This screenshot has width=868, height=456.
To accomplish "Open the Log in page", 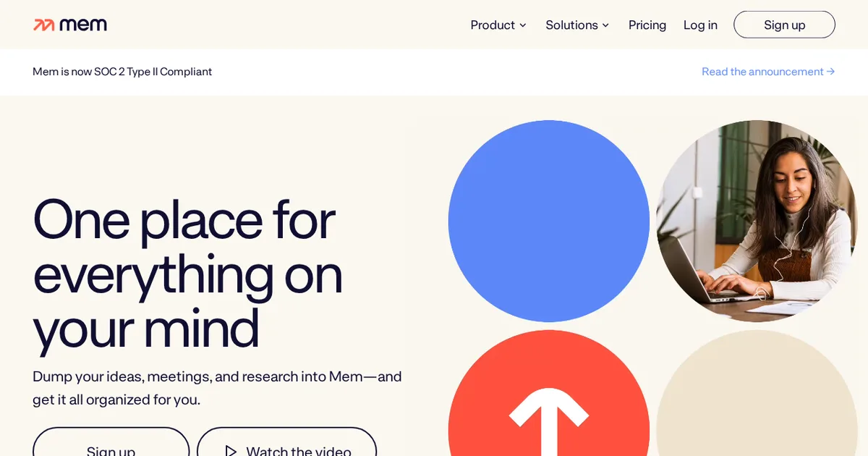I will 700,25.
